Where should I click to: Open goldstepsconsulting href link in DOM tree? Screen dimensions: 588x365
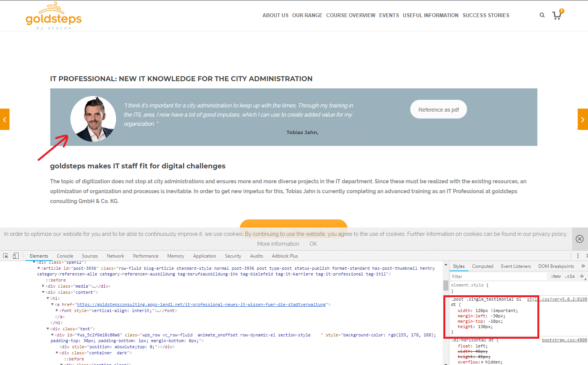(201, 304)
